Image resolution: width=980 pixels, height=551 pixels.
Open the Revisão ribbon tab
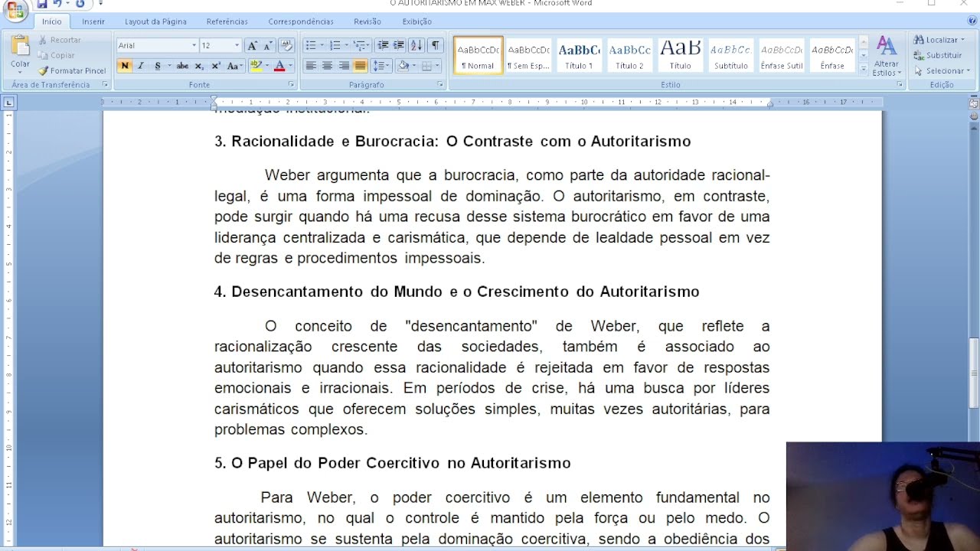point(367,21)
